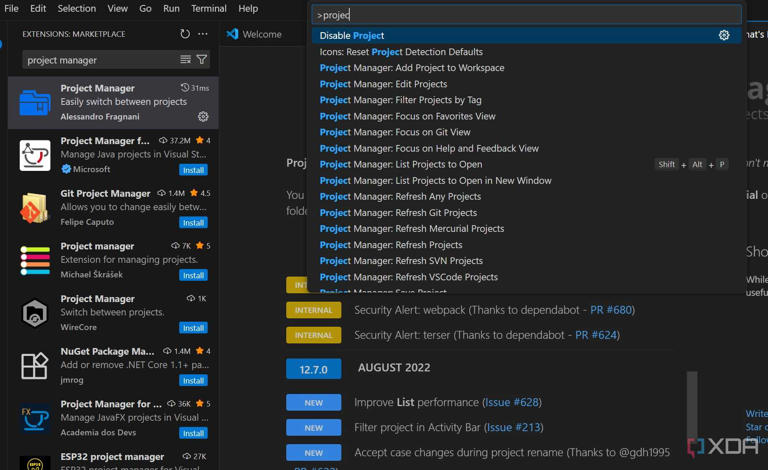Open the extensions filter funnel
Image resolution: width=768 pixels, height=470 pixels.
pos(202,60)
